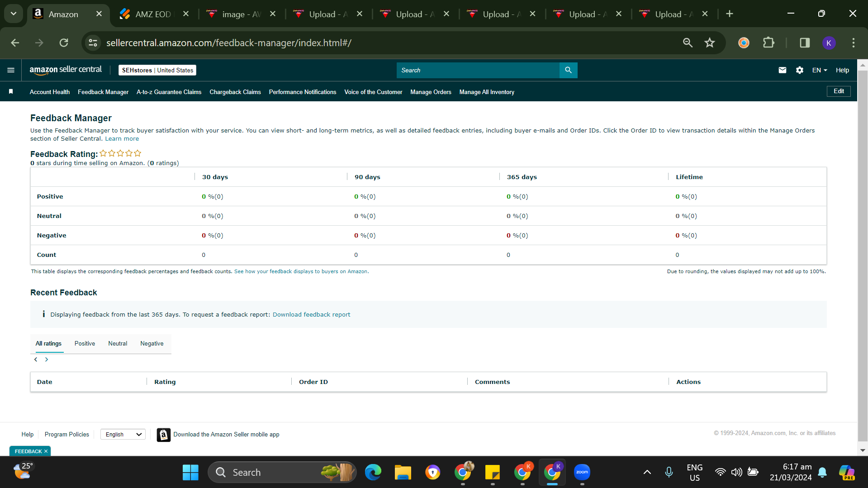This screenshot has width=868, height=488.
Task: Reload the page with the refresh icon
Action: (x=64, y=43)
